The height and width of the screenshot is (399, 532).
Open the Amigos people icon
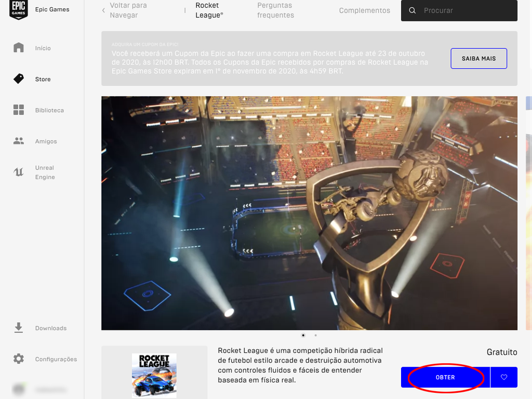[19, 141]
